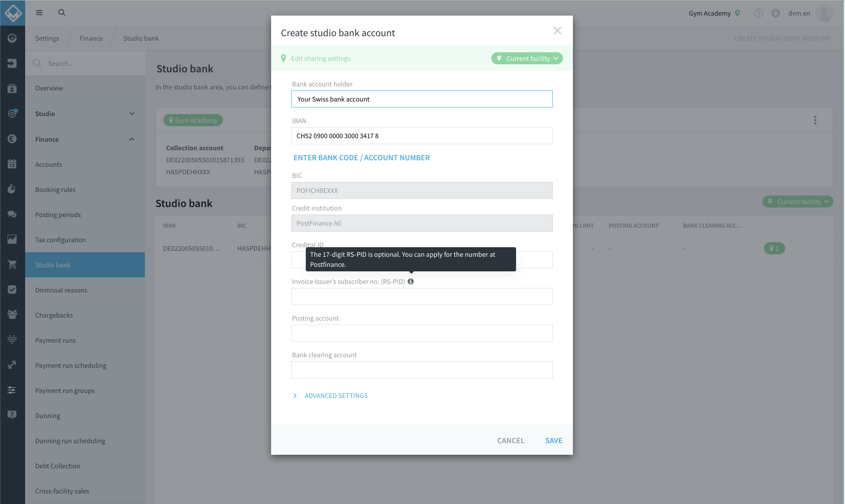Open the Payment runs settings page
The width and height of the screenshot is (845, 504).
pyautogui.click(x=55, y=340)
